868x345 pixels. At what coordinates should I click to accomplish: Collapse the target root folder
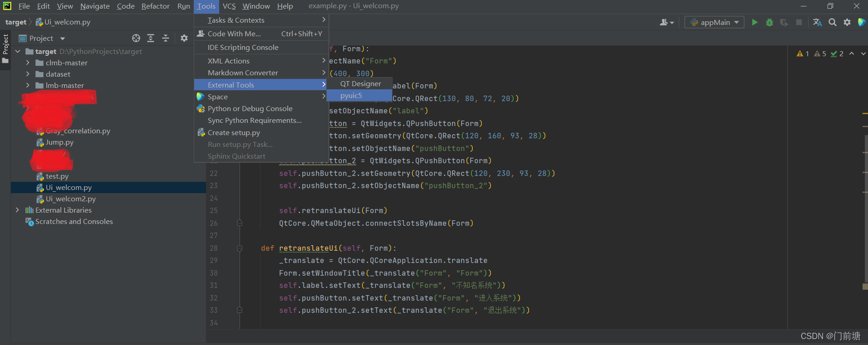[x=18, y=51]
